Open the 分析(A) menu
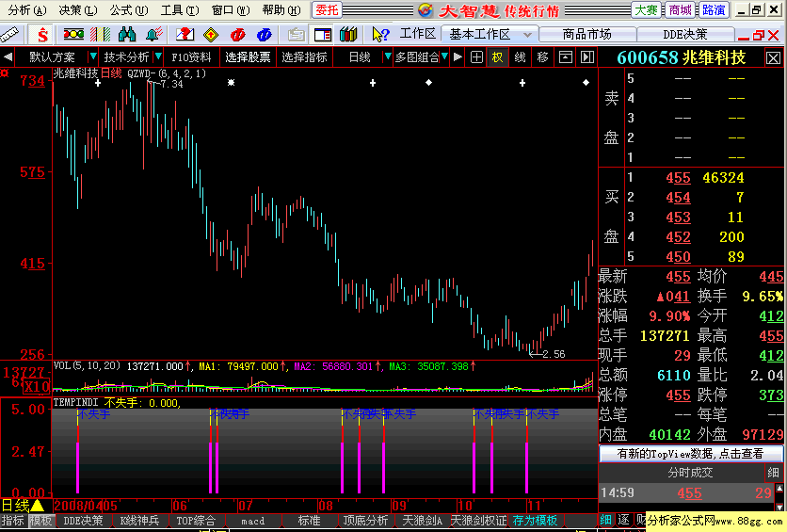Viewport: 787px width, 532px height. (x=27, y=10)
